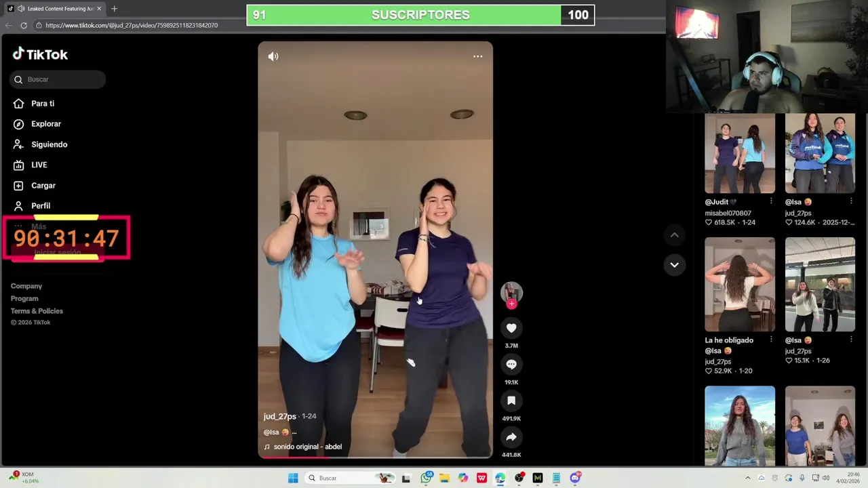
Task: Click the 441.8K shares count
Action: [x=511, y=455]
